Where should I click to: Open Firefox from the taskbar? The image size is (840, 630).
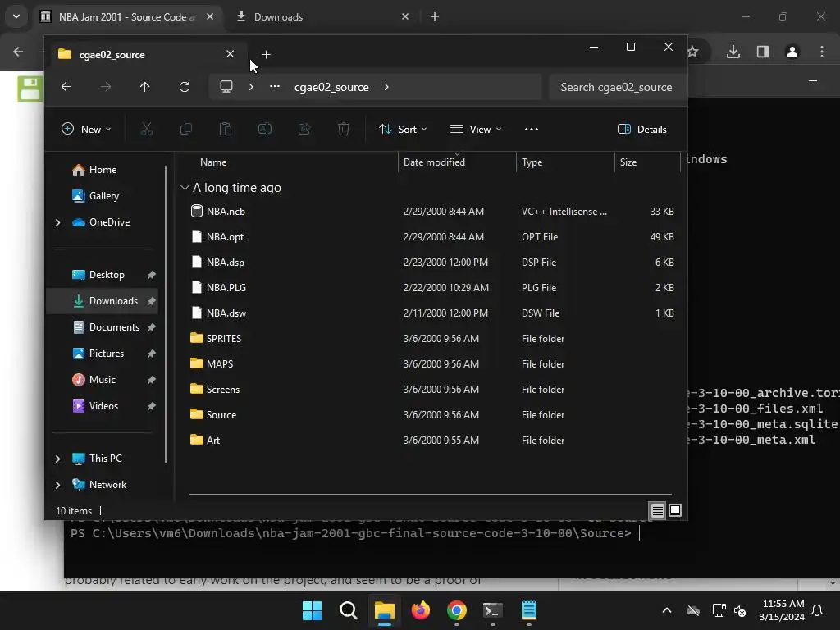[421, 610]
